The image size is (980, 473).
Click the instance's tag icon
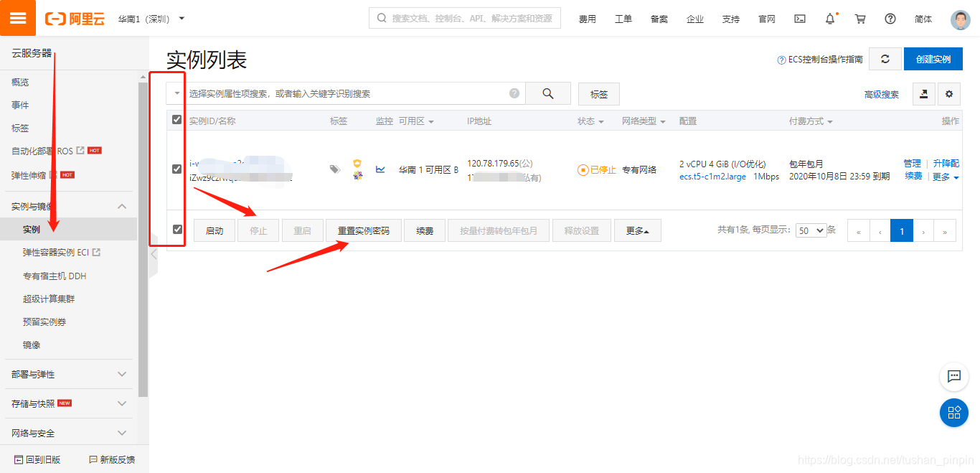tap(334, 169)
